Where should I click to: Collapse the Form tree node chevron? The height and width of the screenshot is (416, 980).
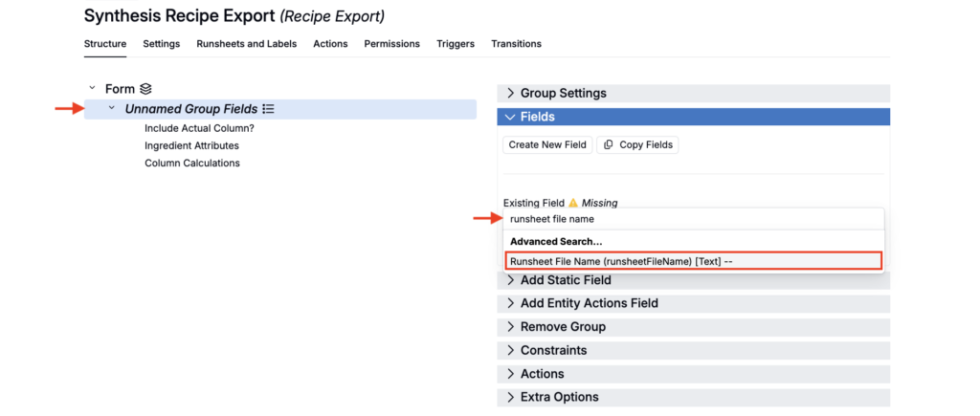coord(92,88)
